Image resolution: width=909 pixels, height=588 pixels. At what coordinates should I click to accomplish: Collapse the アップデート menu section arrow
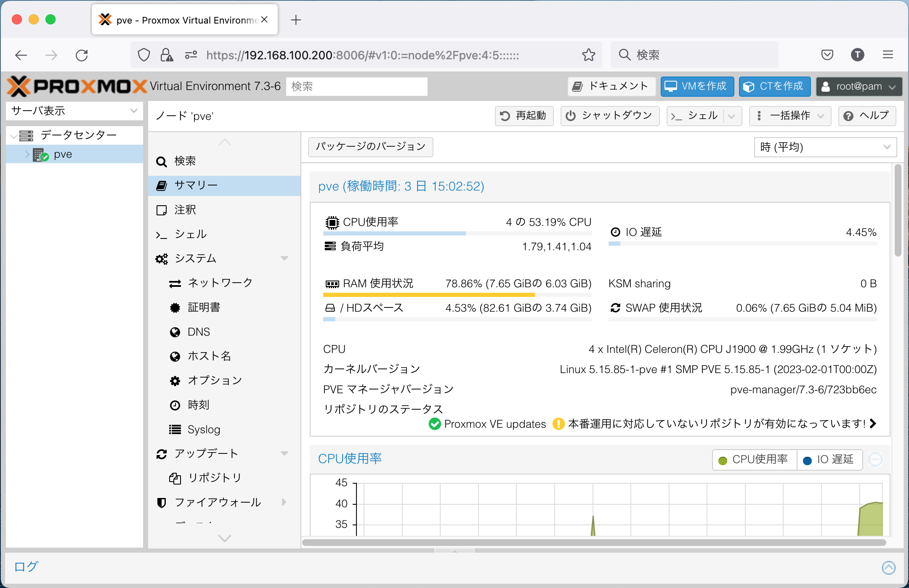pyautogui.click(x=284, y=453)
